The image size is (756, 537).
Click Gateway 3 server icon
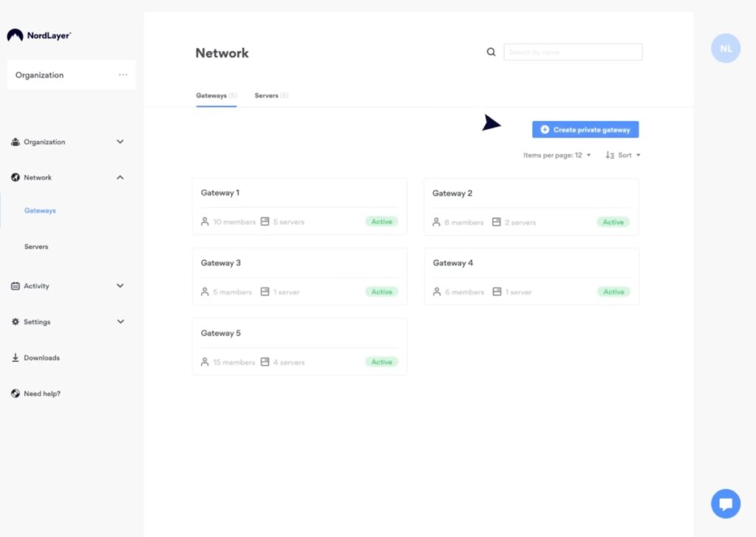[x=265, y=292]
